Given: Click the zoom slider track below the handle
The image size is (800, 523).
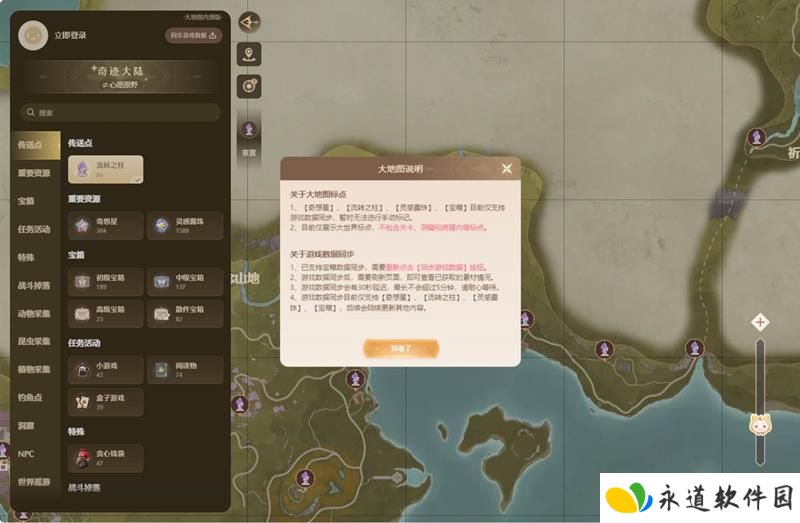Looking at the screenshot, I should coord(760,452).
